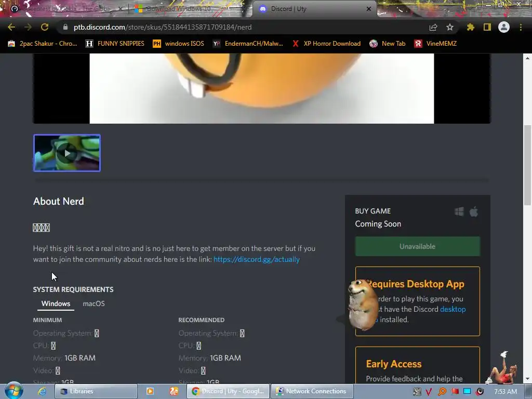
Task: Select the macOS system requirements tab
Action: (94, 303)
